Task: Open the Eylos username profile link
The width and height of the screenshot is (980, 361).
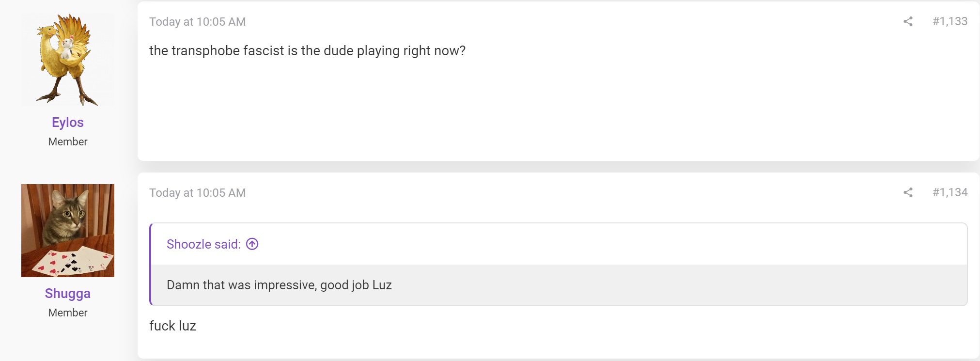Action: 68,122
